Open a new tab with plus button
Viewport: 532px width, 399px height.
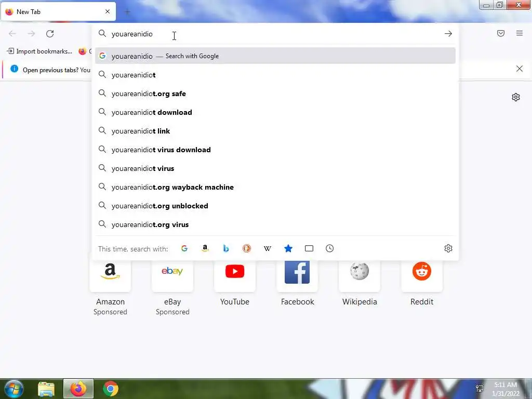click(127, 12)
